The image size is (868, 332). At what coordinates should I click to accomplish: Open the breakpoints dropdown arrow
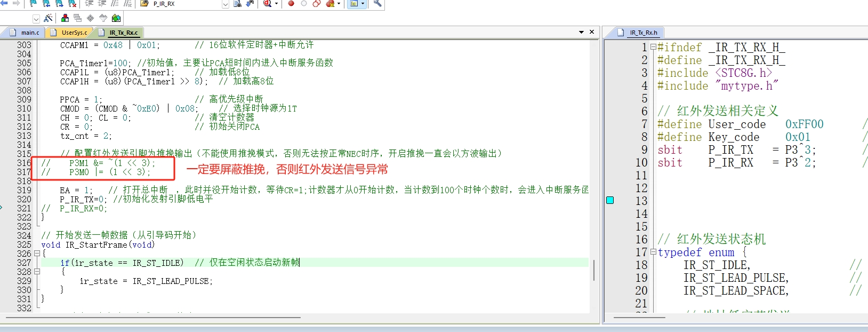tap(339, 3)
